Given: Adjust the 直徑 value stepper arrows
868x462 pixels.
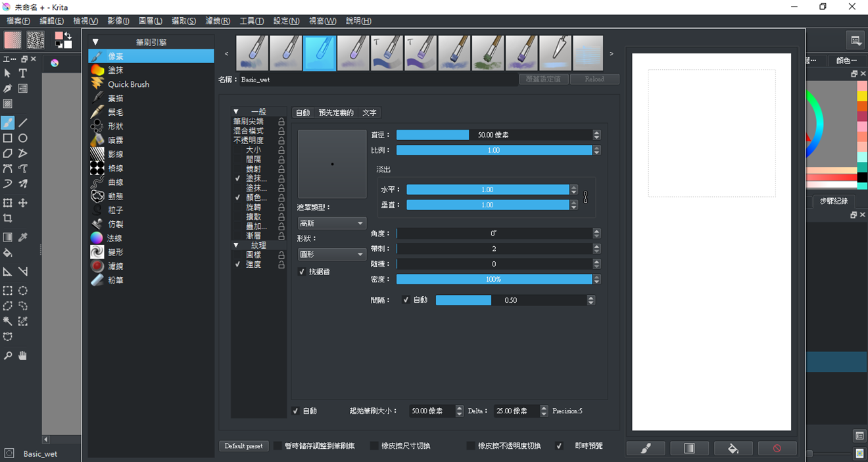Looking at the screenshot, I should (596, 135).
